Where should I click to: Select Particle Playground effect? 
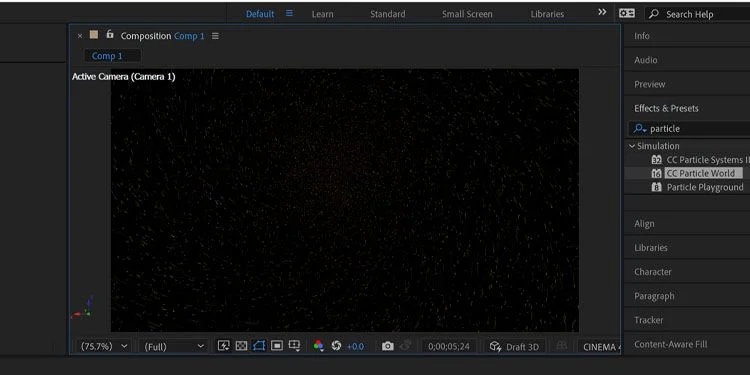click(x=705, y=188)
